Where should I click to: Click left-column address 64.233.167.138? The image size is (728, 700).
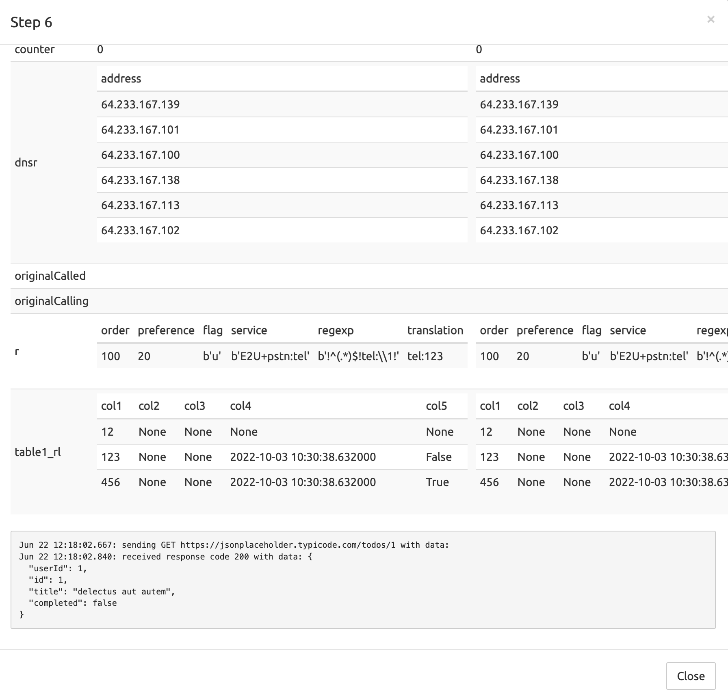tap(140, 180)
